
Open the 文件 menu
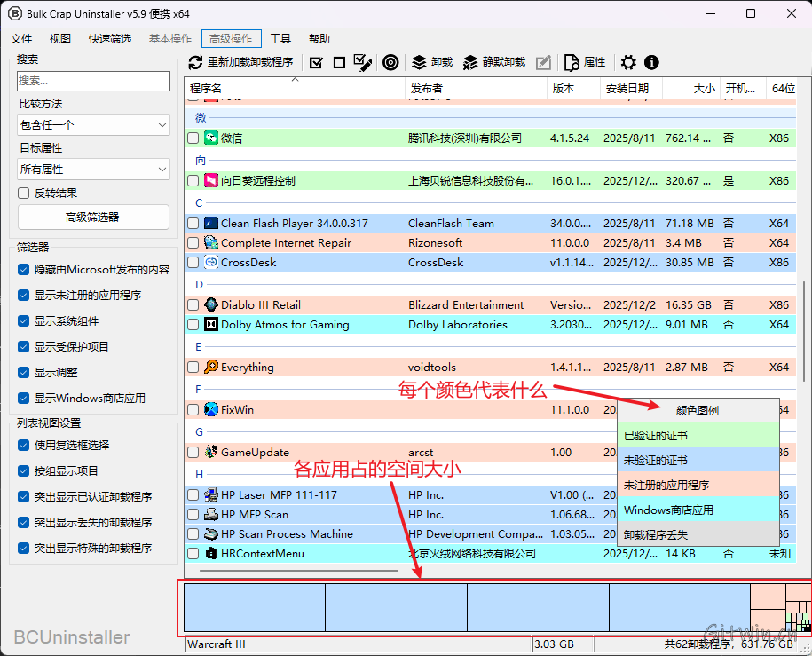coord(21,39)
